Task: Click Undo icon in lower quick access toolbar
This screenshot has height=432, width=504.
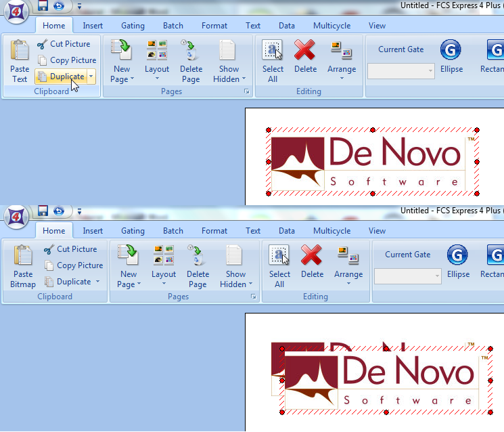Action: [59, 211]
